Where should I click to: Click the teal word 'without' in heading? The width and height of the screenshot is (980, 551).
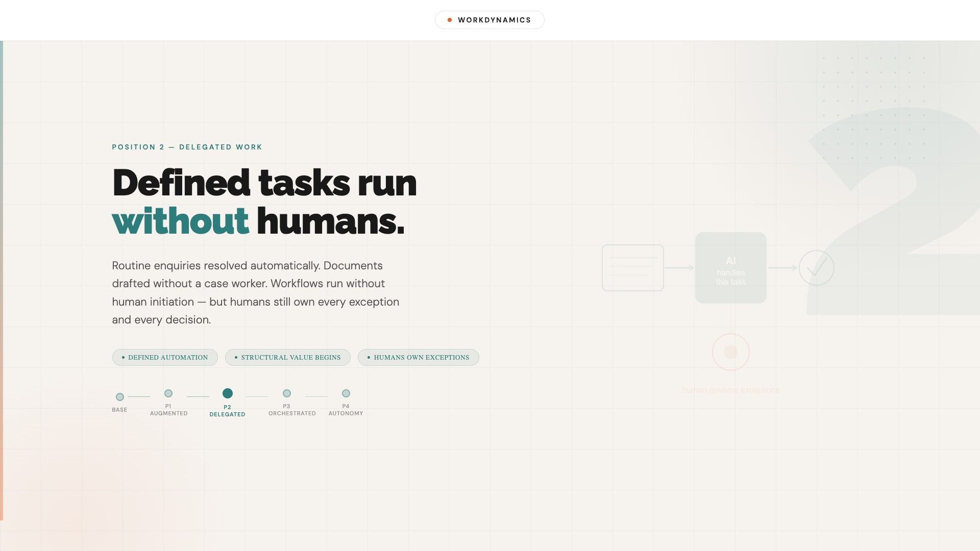coord(180,222)
